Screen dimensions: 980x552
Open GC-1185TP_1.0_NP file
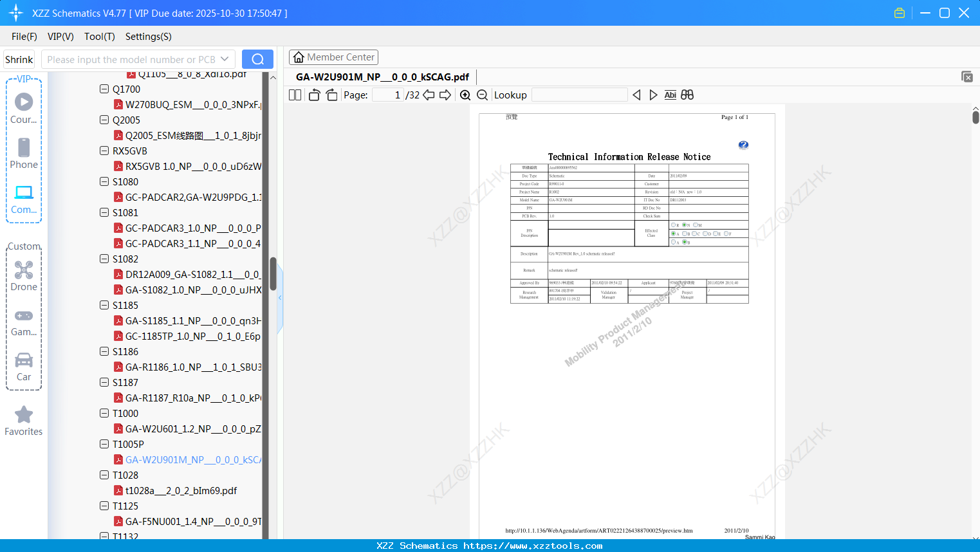click(x=187, y=336)
